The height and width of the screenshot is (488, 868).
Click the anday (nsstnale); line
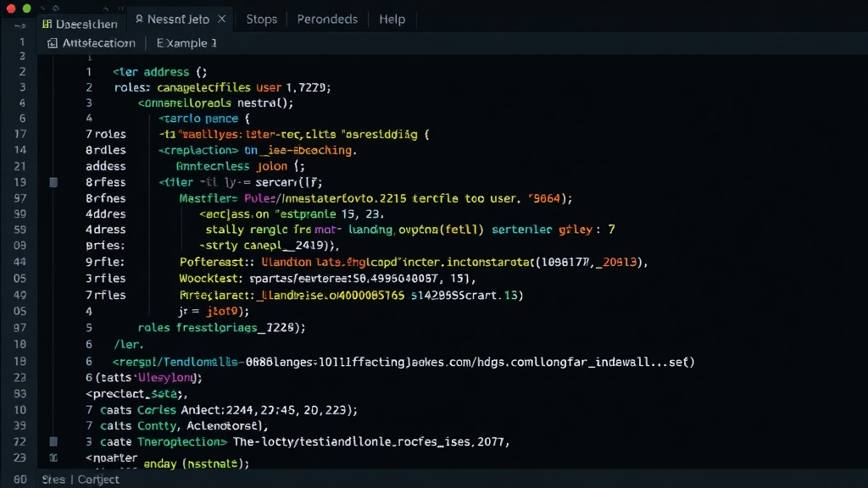[x=197, y=463]
